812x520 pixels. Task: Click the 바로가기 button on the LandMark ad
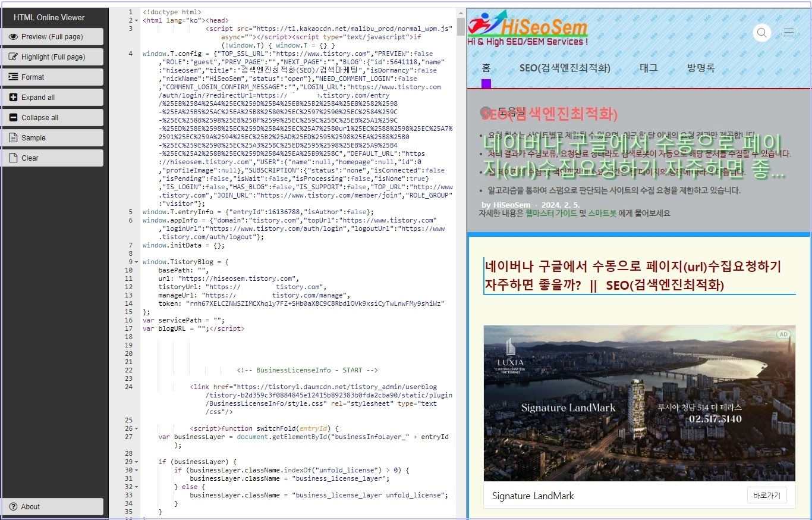pyautogui.click(x=767, y=495)
